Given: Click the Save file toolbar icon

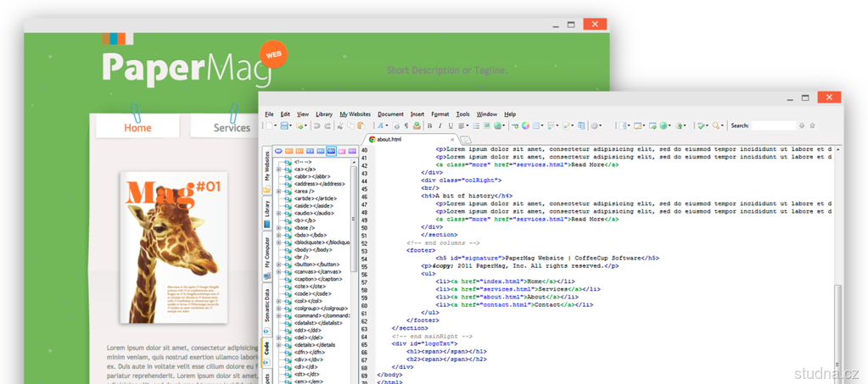Looking at the screenshot, I should point(284,125).
